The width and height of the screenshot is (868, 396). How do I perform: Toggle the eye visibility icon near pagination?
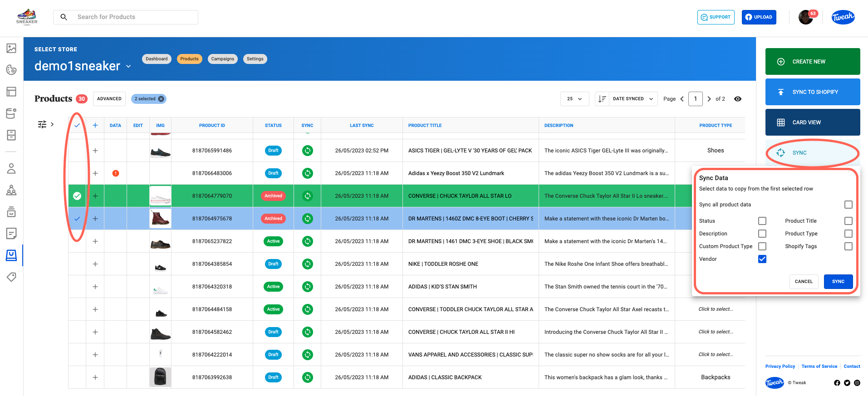pos(738,99)
